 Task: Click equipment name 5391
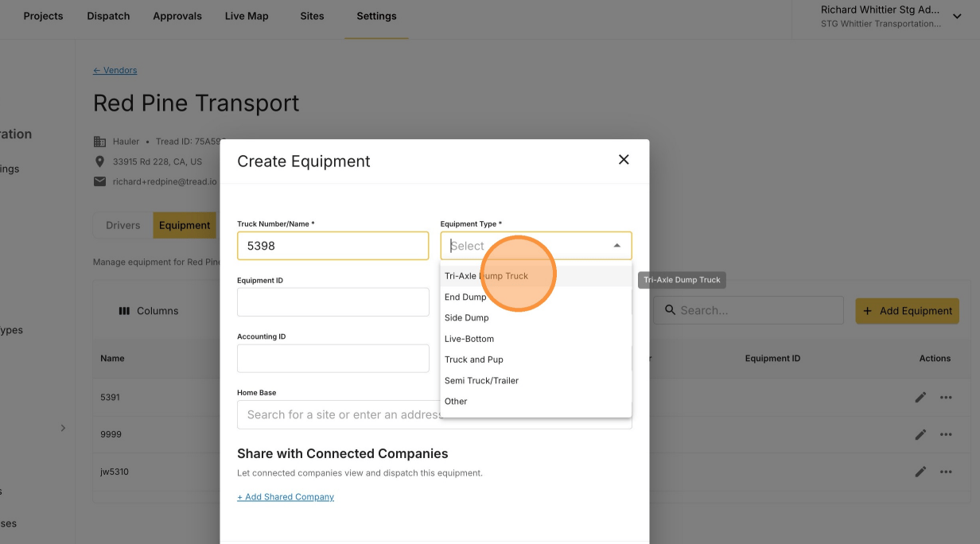click(110, 397)
